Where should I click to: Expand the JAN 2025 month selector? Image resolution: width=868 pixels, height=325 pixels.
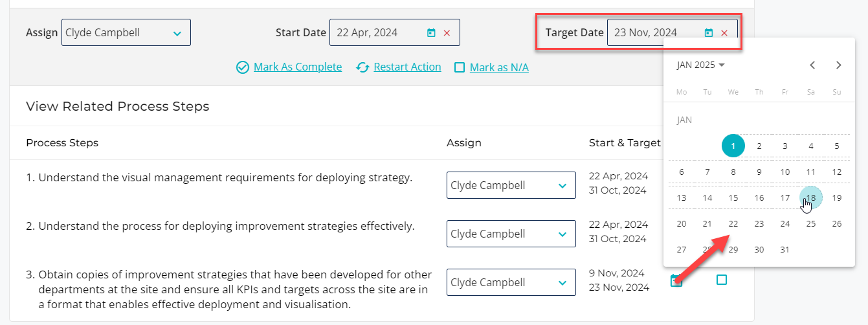[x=701, y=65]
